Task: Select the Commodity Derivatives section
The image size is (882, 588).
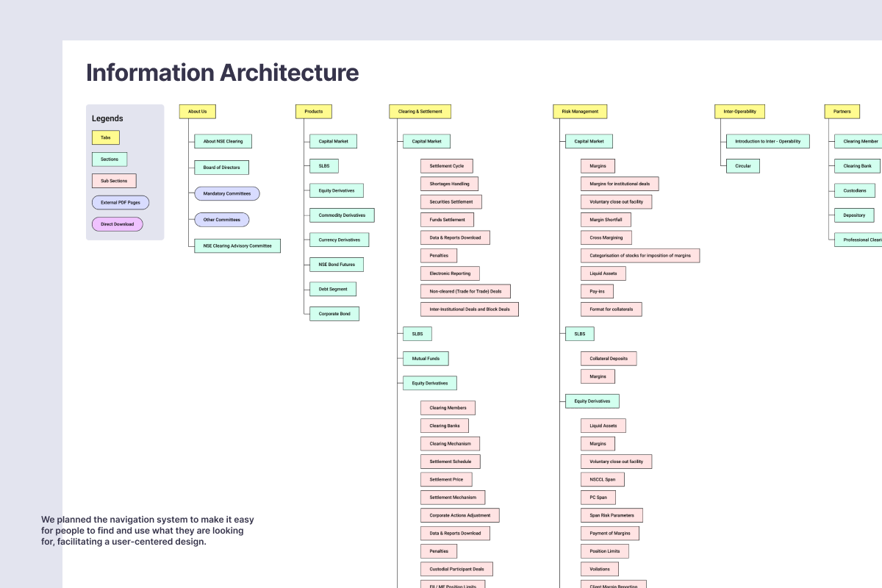Action: 342,215
